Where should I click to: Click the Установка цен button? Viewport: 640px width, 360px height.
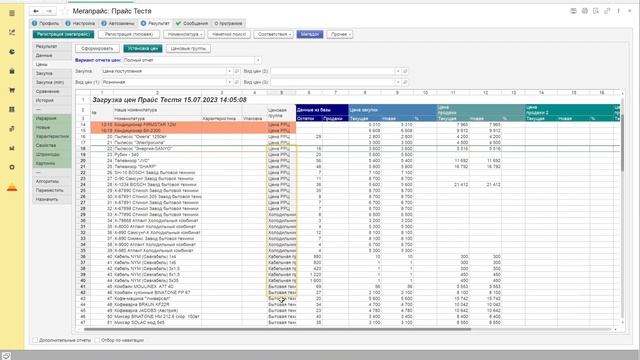pos(143,49)
